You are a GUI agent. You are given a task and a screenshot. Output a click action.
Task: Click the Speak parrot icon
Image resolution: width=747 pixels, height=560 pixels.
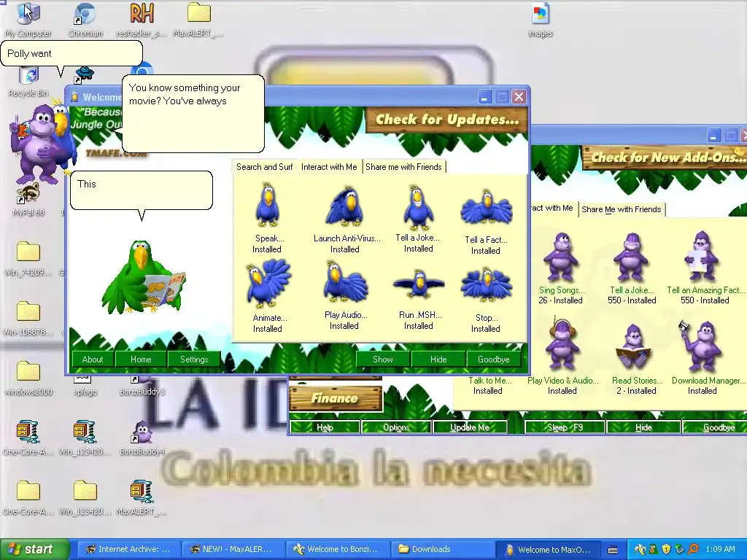(267, 205)
